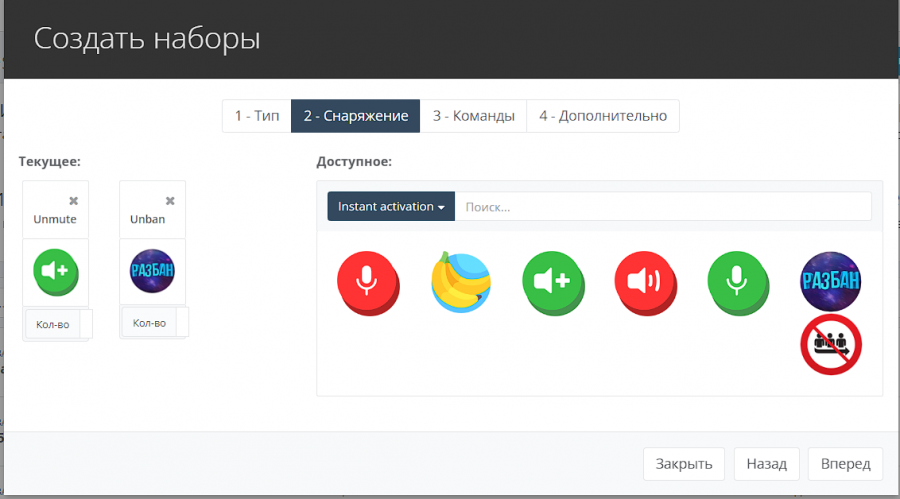This screenshot has width=900, height=499.
Task: Select the crossed-out group prohibition icon
Action: pyautogui.click(x=831, y=344)
